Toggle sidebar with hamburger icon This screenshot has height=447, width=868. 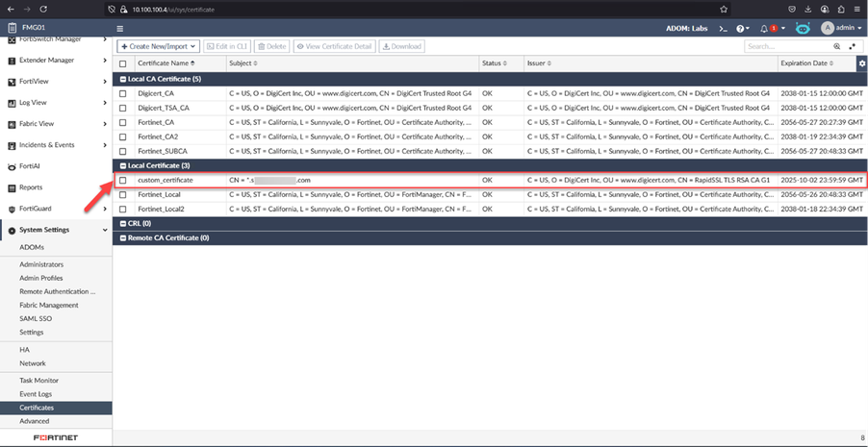pyautogui.click(x=120, y=28)
